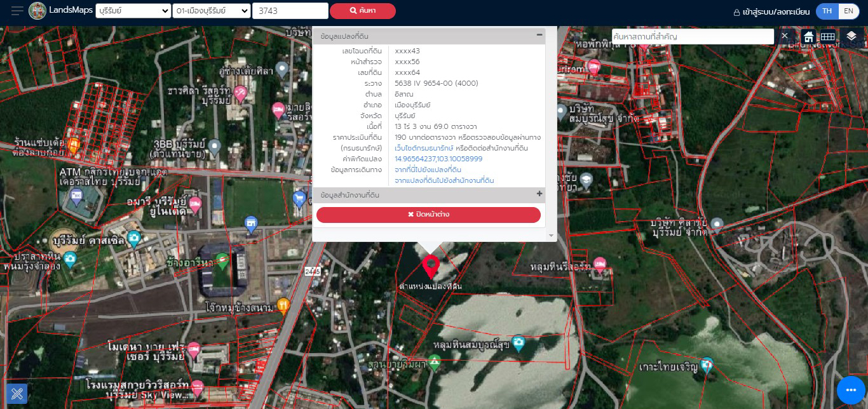This screenshot has width=868, height=409.
Task: Click the red ค้นหา search button
Action: pos(362,11)
